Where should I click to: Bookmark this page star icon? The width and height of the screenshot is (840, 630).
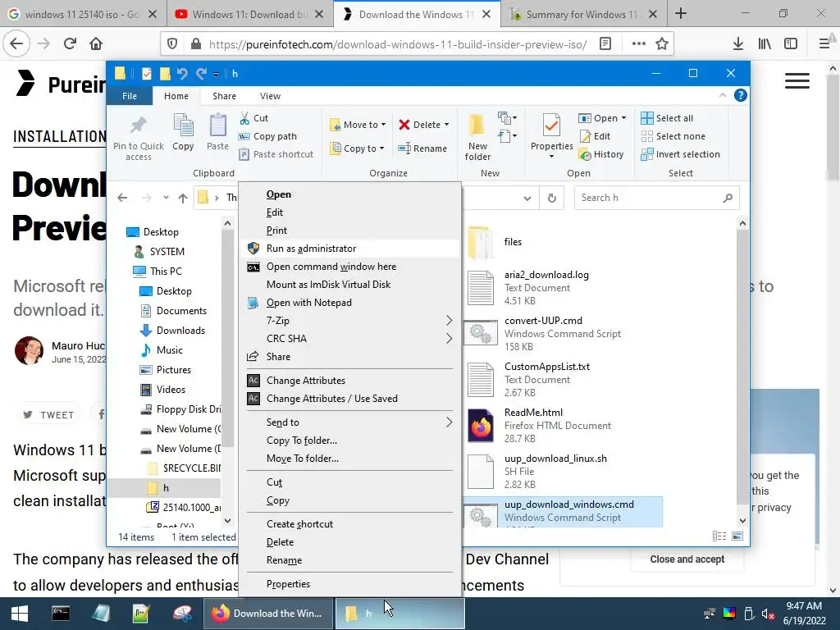tap(662, 43)
